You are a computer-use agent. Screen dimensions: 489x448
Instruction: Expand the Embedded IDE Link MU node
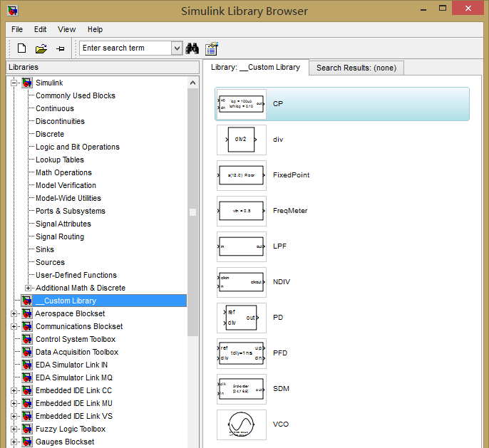(x=14, y=403)
